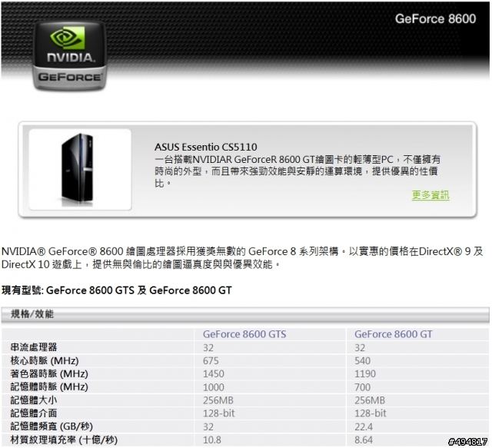Screen dimensions: 492x448
Task: Select the GT shader clock value 1190
Action: point(365,374)
